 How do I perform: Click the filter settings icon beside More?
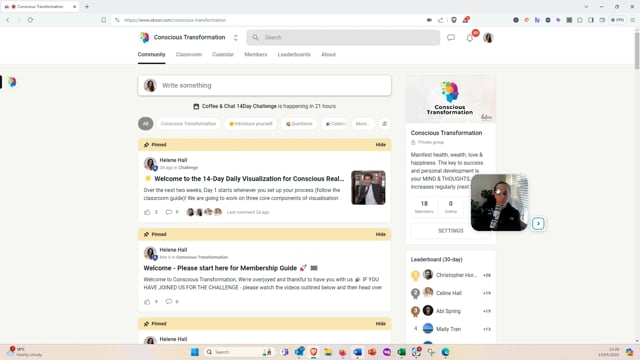(x=384, y=124)
